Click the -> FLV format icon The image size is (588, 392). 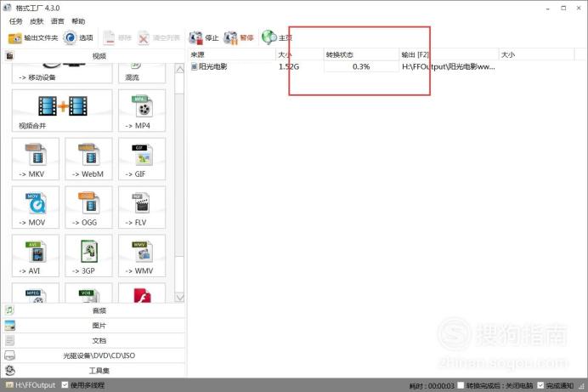[142, 207]
